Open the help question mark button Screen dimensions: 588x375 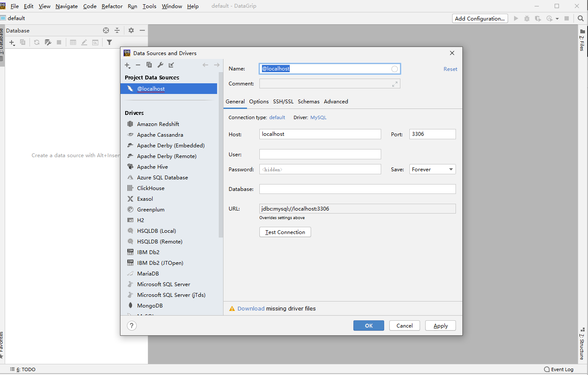132,325
